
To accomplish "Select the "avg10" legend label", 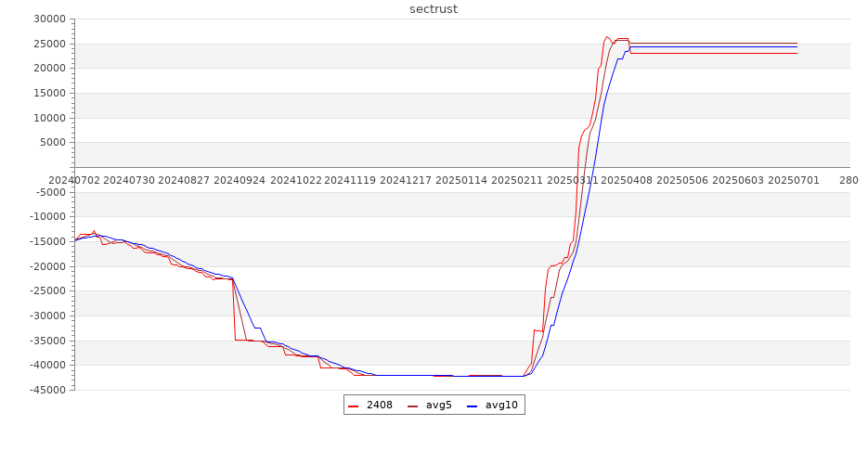I will 501,405.
